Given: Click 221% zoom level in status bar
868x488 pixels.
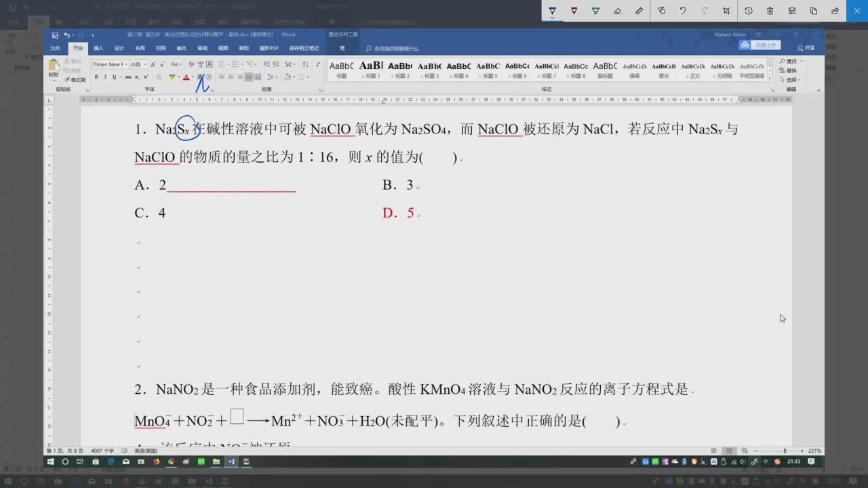Looking at the screenshot, I should point(814,451).
